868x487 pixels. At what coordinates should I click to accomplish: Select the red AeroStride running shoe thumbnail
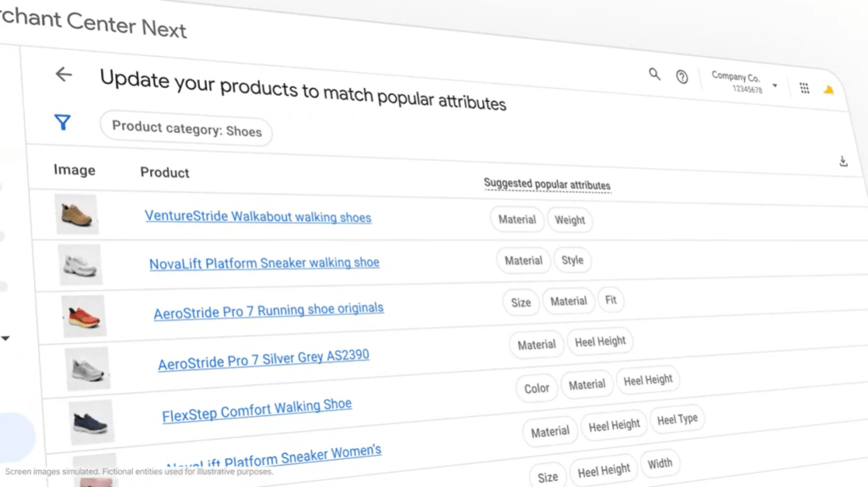pos(84,317)
